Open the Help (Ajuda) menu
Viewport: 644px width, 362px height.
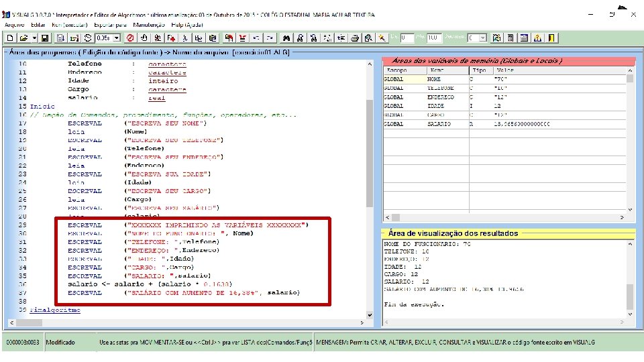[x=187, y=25]
